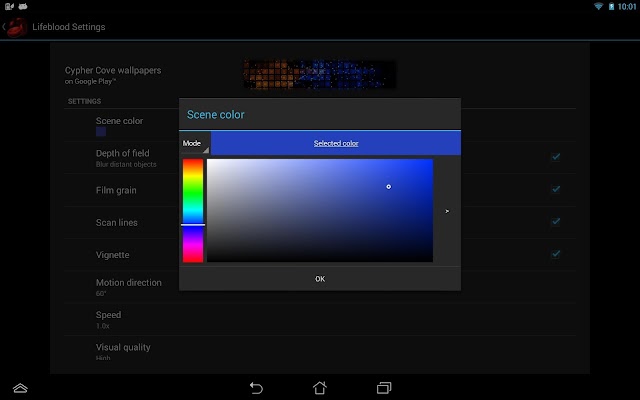Screen dimensions: 640x400
Task: Click the wallpaper preview banner thumbnail
Action: point(320,74)
